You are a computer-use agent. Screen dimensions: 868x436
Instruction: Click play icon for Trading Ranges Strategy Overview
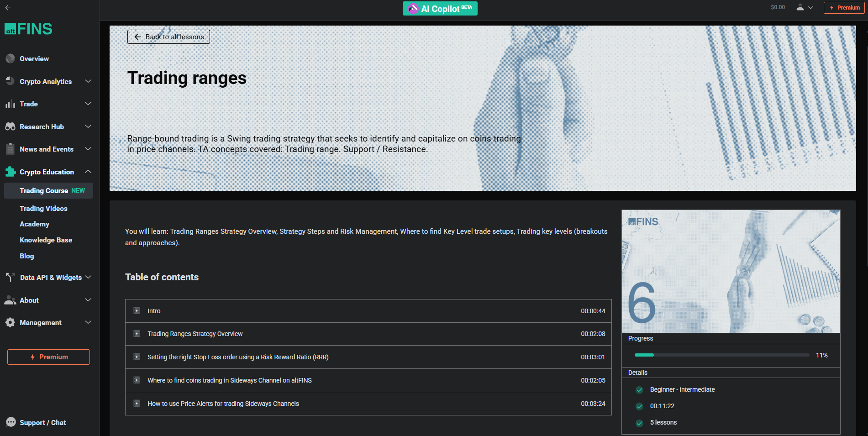[x=137, y=334]
